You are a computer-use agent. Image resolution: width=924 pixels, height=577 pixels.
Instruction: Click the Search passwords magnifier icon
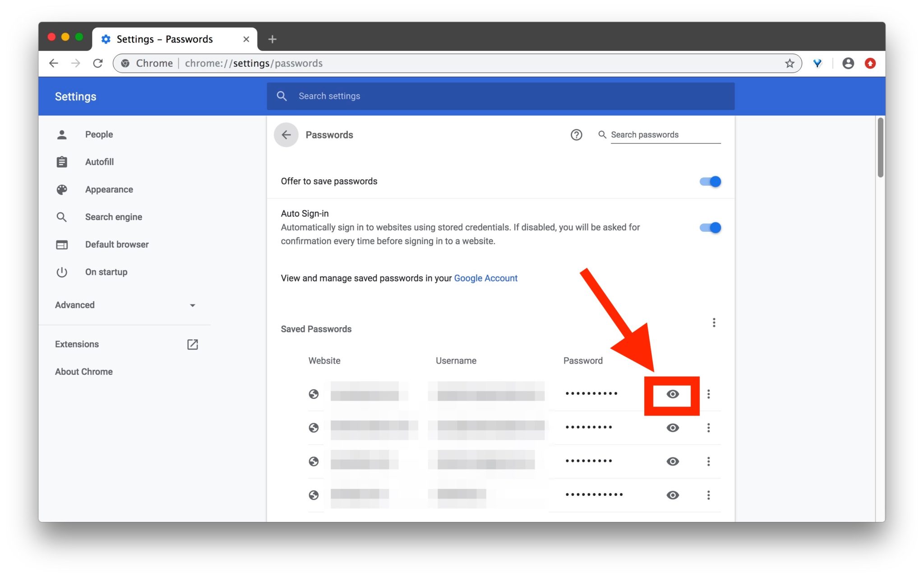click(x=602, y=134)
